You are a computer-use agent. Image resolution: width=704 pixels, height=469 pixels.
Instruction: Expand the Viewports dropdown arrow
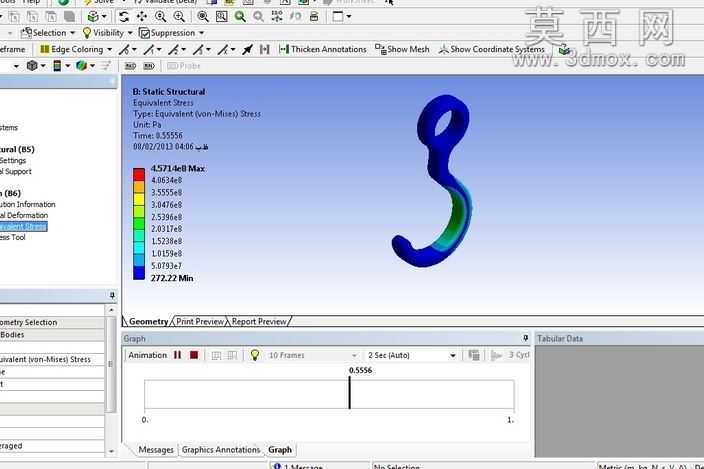349,17
